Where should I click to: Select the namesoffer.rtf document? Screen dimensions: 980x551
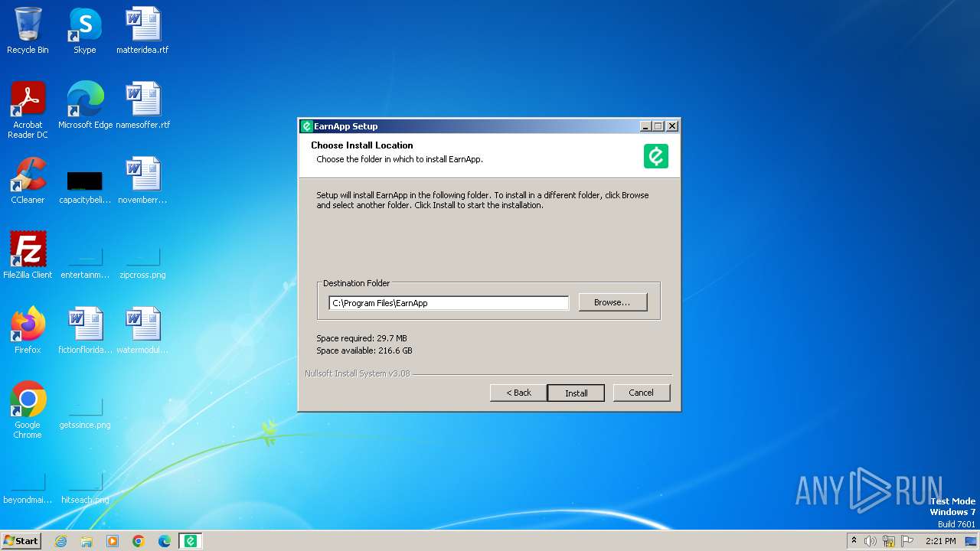click(x=142, y=106)
